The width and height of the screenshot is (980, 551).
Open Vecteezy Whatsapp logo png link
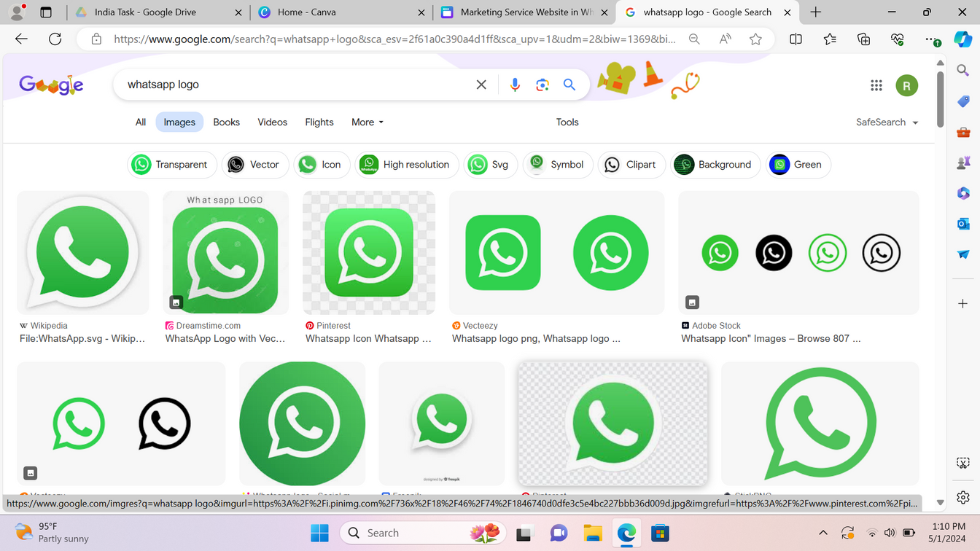click(536, 339)
